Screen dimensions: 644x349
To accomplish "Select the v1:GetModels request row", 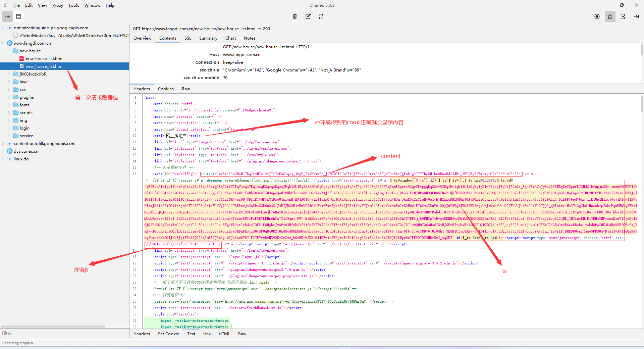I will (x=64, y=35).
